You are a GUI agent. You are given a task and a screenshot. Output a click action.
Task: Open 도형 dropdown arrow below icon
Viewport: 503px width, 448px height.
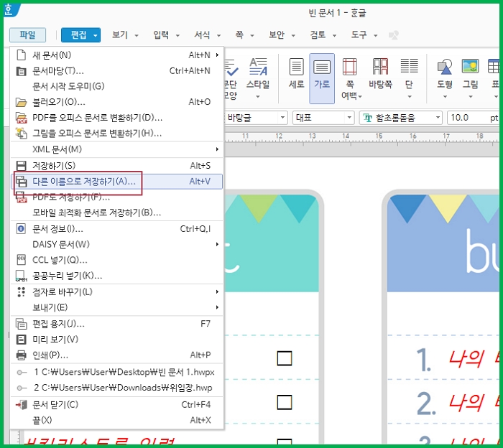445,96
